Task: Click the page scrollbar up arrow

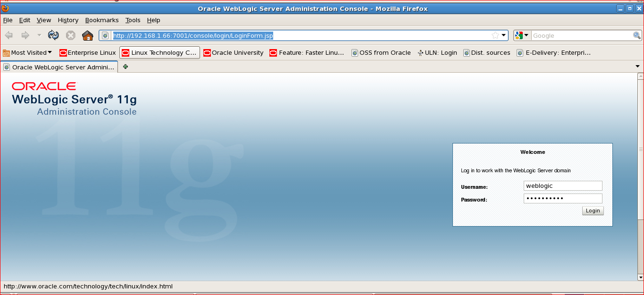Action: (x=640, y=76)
